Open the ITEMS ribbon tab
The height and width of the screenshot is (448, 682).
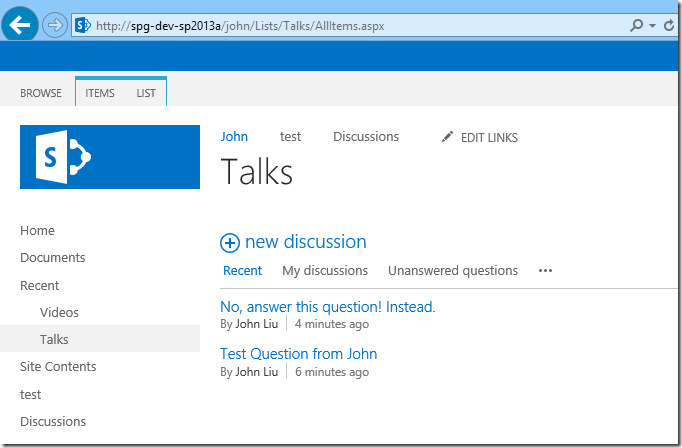click(100, 93)
